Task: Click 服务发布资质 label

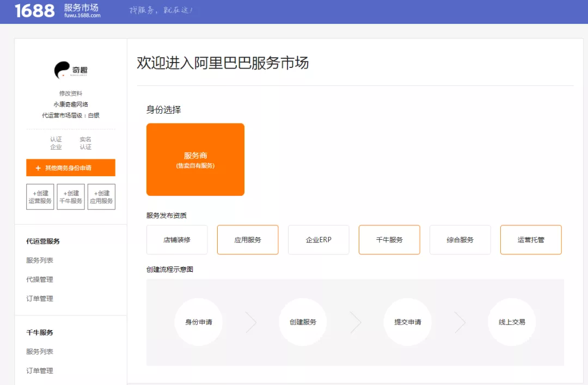Action: click(x=167, y=215)
